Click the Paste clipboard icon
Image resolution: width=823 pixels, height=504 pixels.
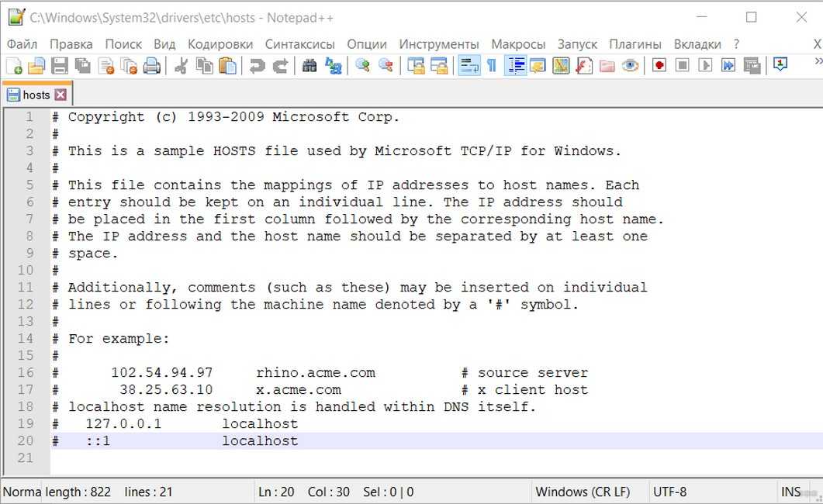pos(227,66)
